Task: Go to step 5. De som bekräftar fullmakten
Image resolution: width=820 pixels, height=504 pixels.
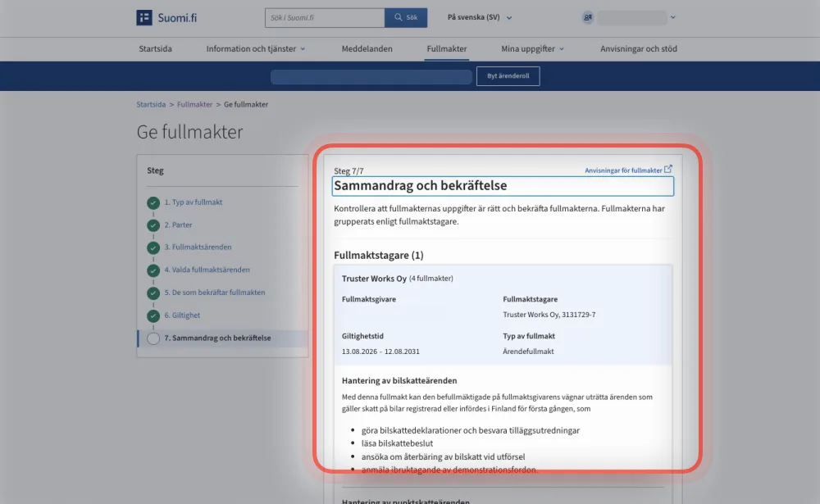Action: pyautogui.click(x=214, y=293)
